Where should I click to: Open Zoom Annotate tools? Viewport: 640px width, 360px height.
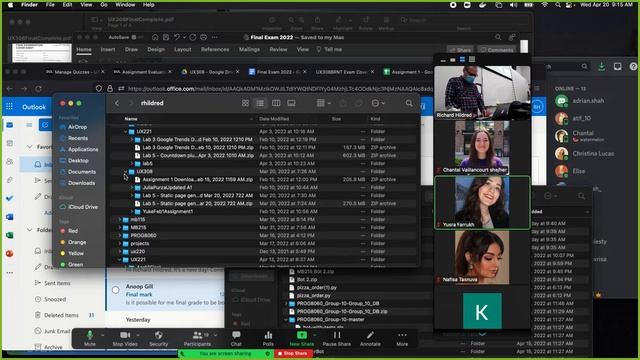coord(370,338)
